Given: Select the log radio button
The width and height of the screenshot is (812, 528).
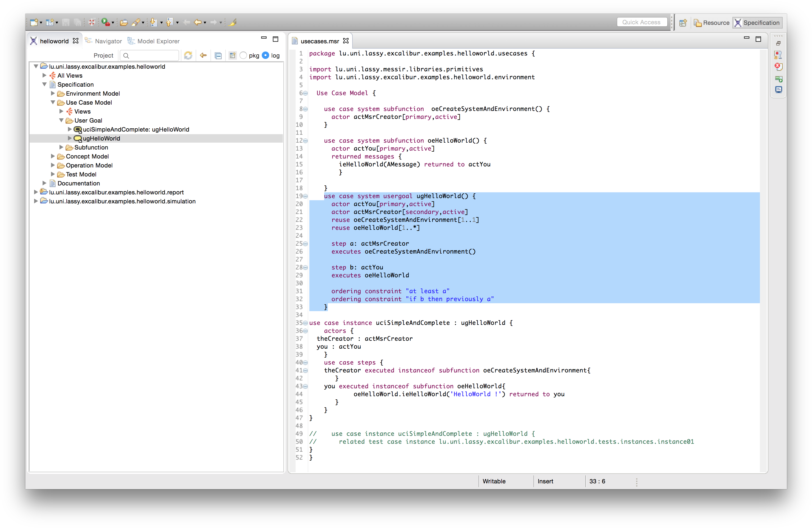Looking at the screenshot, I should [x=265, y=55].
